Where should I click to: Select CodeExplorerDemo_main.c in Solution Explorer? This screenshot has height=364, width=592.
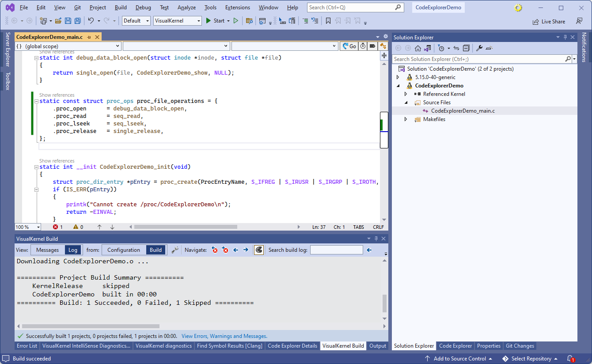click(463, 111)
